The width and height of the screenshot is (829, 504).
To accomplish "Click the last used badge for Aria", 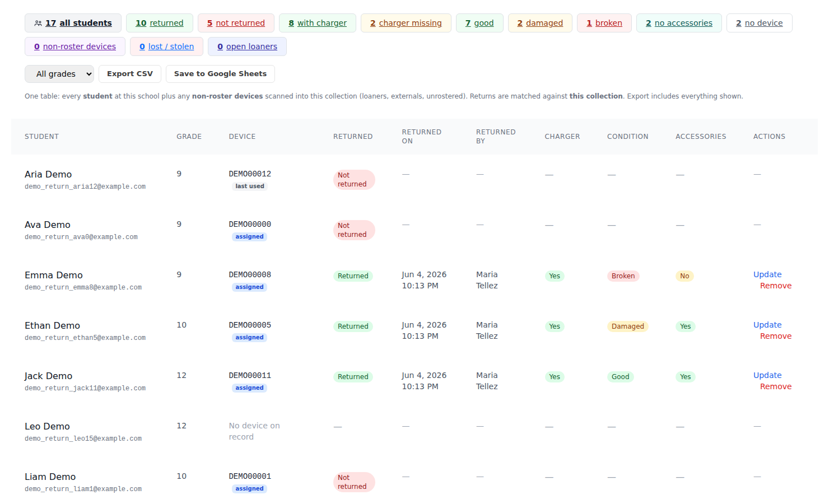I will point(250,186).
